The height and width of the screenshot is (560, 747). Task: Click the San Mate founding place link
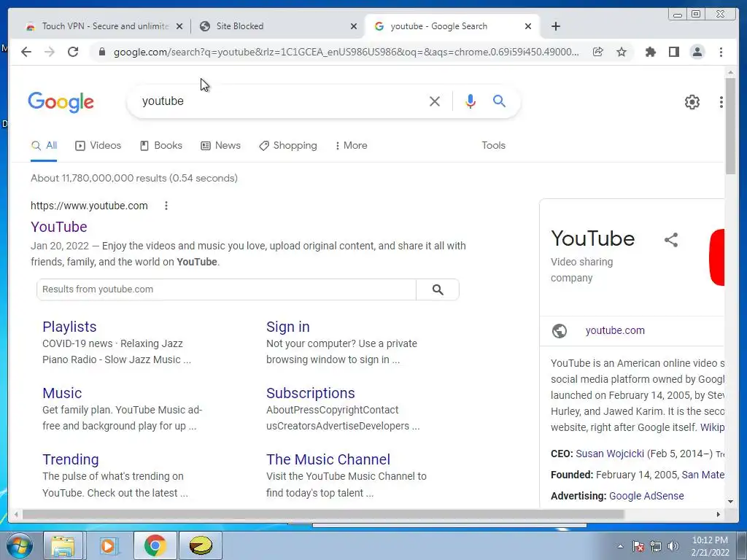[x=703, y=475]
